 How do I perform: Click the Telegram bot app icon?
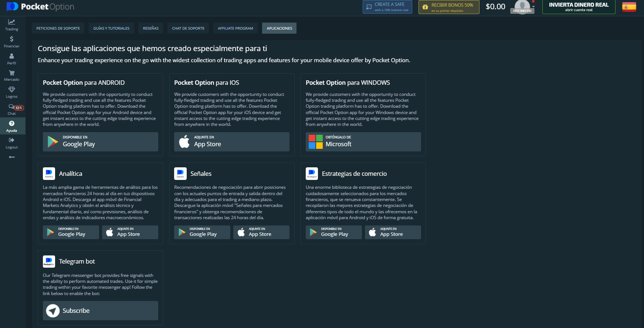[49, 261]
